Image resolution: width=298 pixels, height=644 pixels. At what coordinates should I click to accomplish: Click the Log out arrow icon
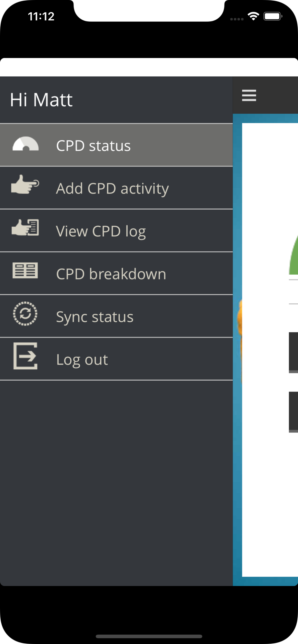coord(25,356)
